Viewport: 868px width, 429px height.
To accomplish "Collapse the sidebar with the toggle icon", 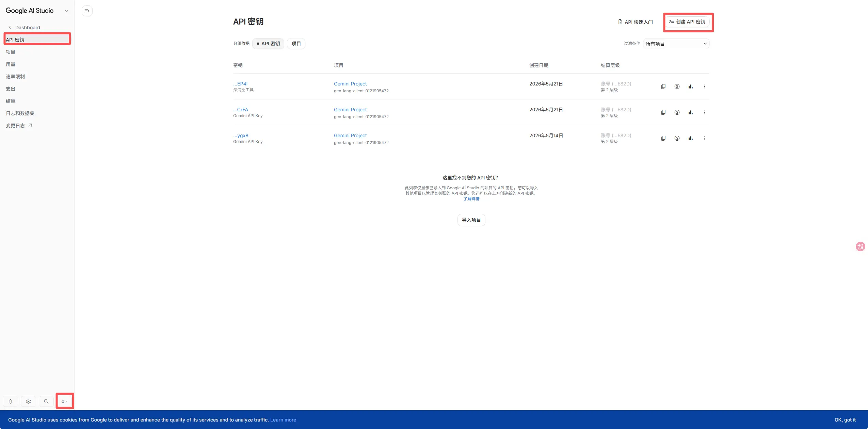I will click(x=87, y=11).
